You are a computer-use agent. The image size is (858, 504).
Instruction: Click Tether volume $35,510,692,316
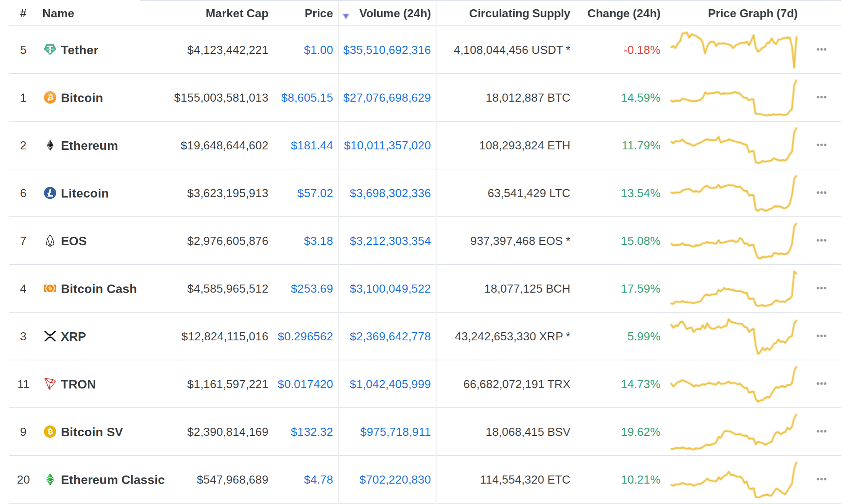(387, 50)
